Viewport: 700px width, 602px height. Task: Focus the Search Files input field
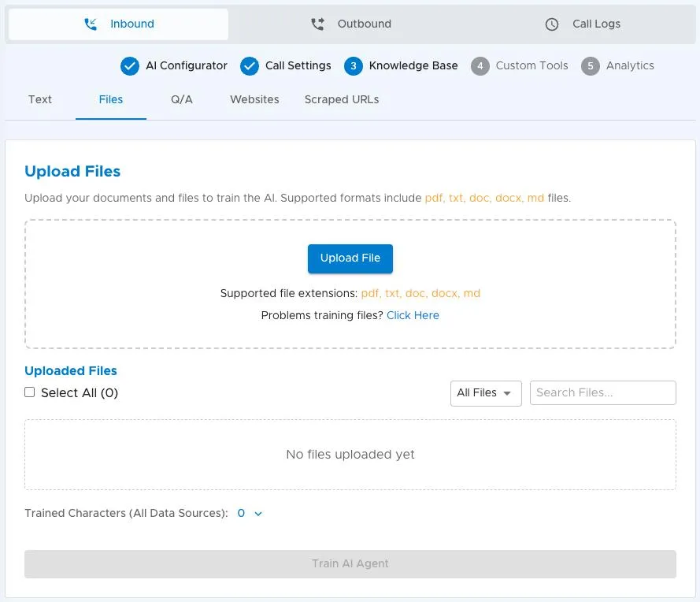602,392
